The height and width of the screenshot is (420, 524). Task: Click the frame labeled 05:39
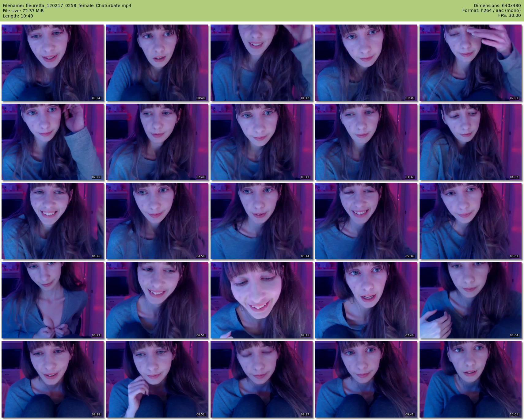[x=366, y=221]
